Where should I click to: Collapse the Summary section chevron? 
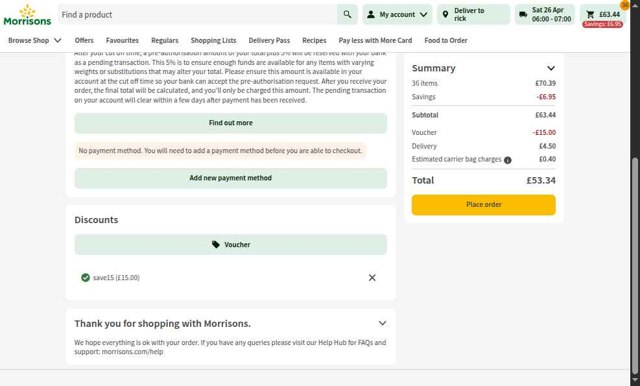(551, 68)
